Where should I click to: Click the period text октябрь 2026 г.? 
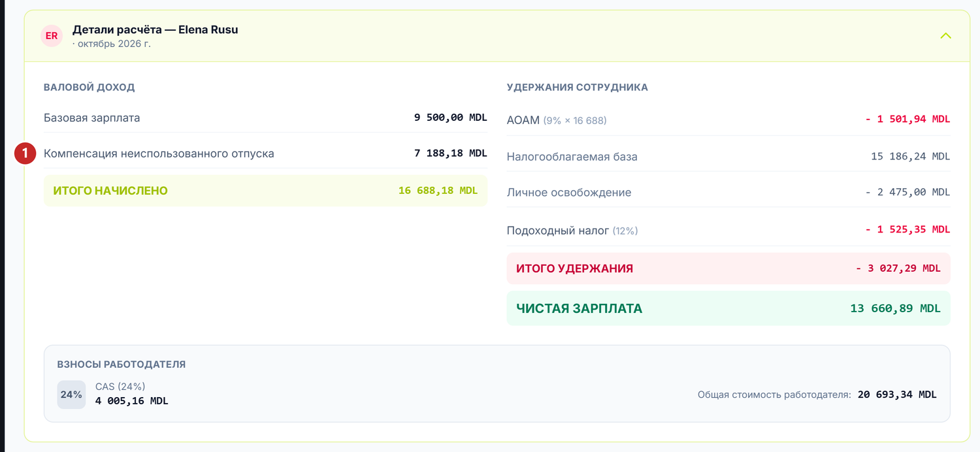tap(114, 44)
